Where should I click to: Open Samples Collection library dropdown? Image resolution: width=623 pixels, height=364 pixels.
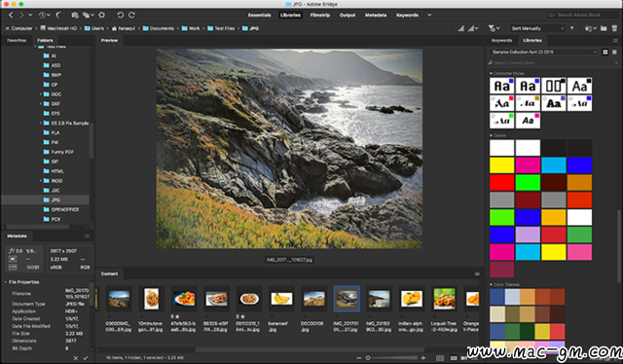(x=543, y=52)
